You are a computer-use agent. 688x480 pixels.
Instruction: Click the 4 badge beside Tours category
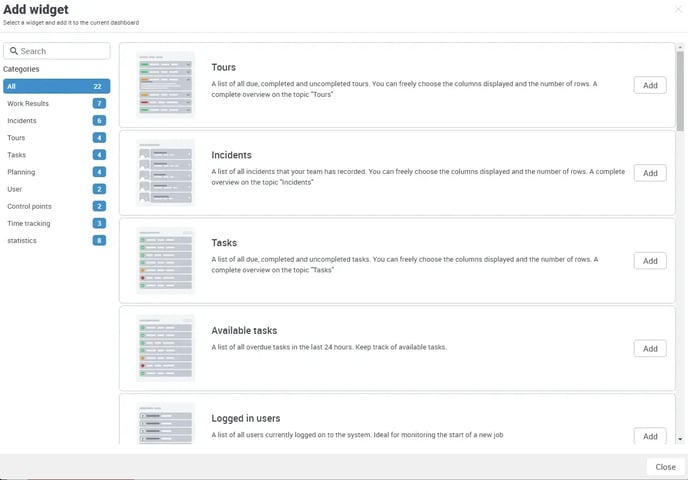coord(99,138)
